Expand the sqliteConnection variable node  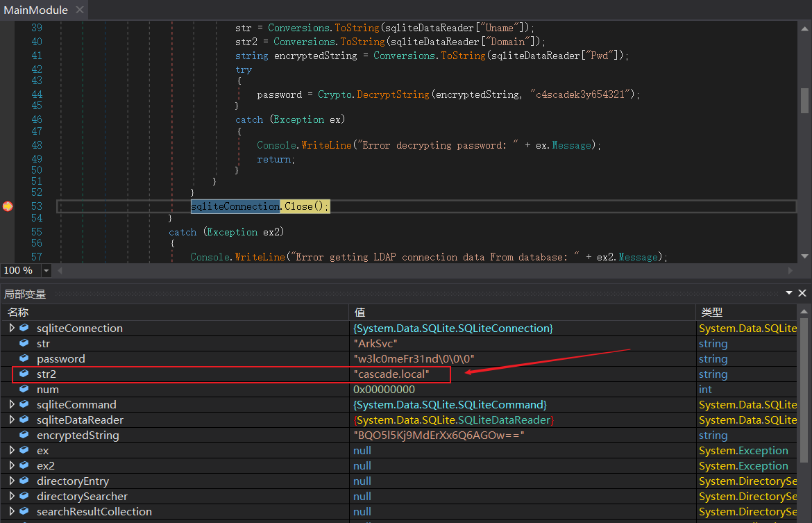click(x=12, y=329)
